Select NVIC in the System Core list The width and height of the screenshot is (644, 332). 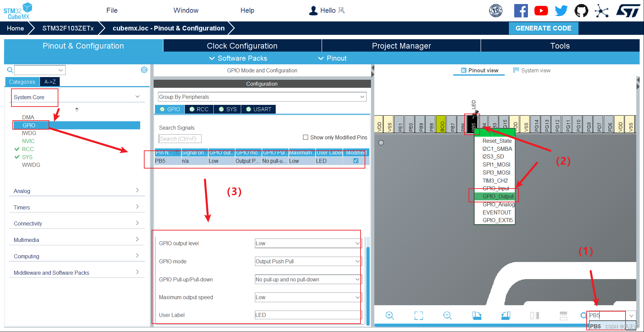(28, 141)
